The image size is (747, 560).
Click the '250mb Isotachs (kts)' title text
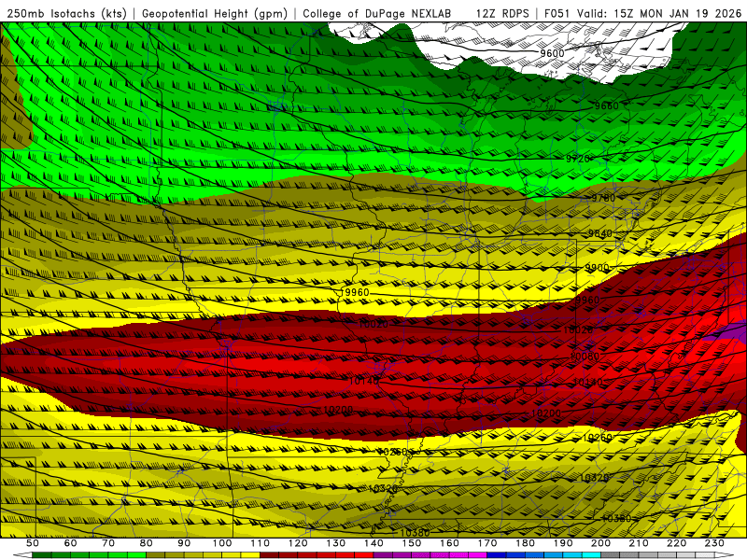pos(66,14)
